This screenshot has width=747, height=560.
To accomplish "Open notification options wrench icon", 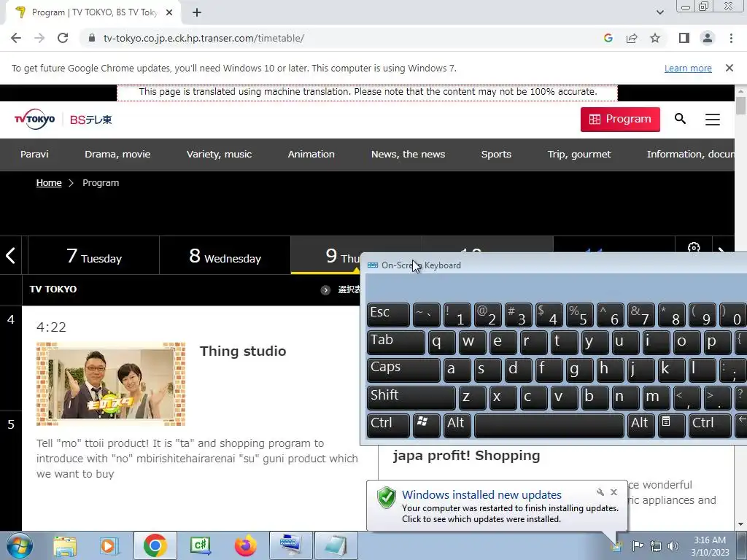I will 600,492.
